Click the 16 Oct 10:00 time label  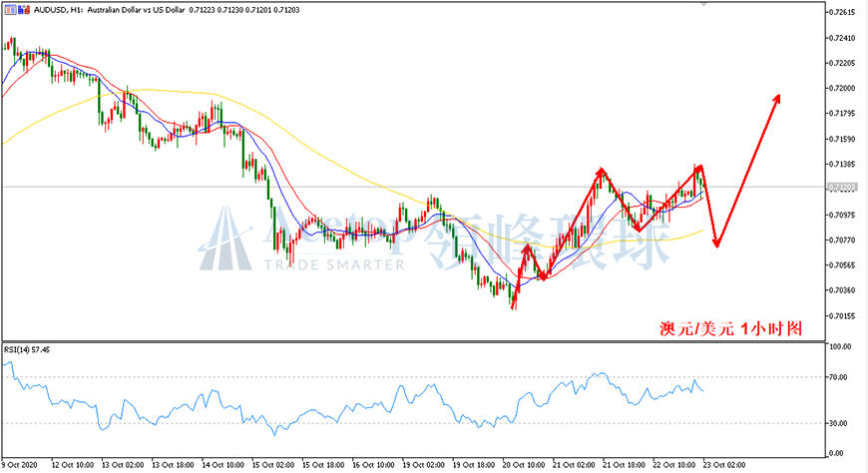point(374,465)
